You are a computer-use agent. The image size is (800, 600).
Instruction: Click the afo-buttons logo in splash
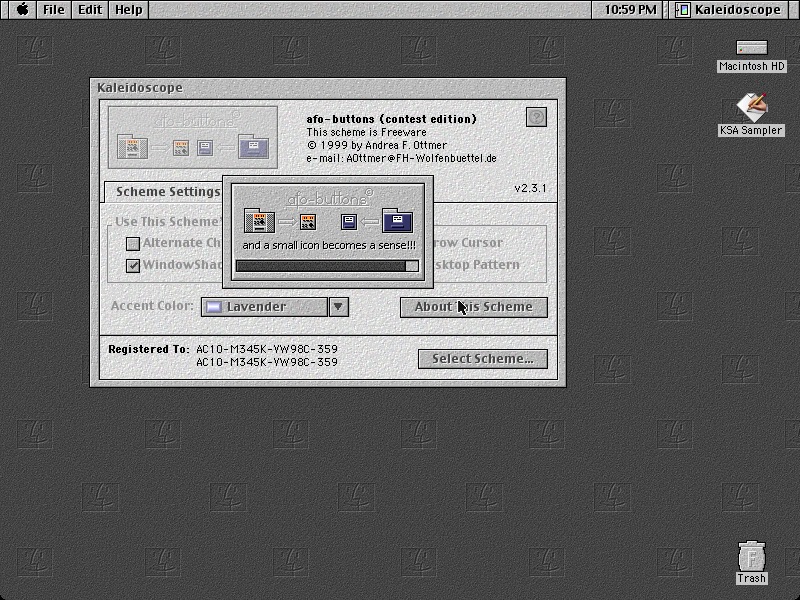330,198
